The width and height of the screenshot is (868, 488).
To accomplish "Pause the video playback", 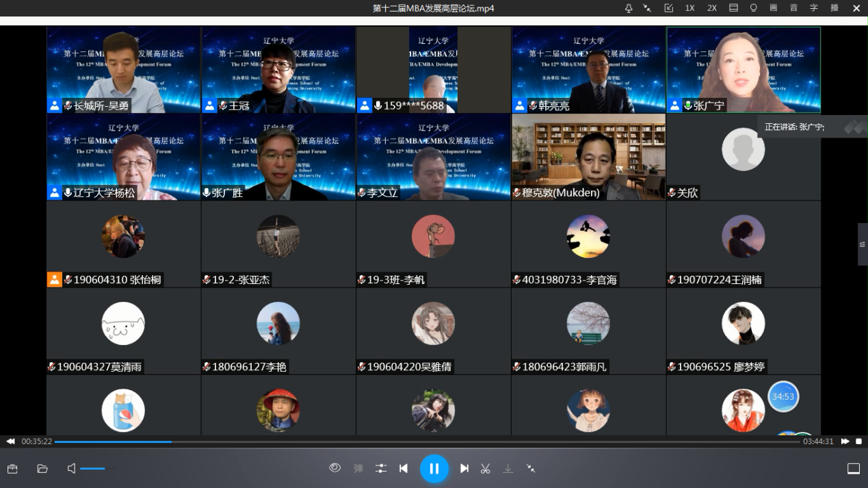I will click(434, 469).
